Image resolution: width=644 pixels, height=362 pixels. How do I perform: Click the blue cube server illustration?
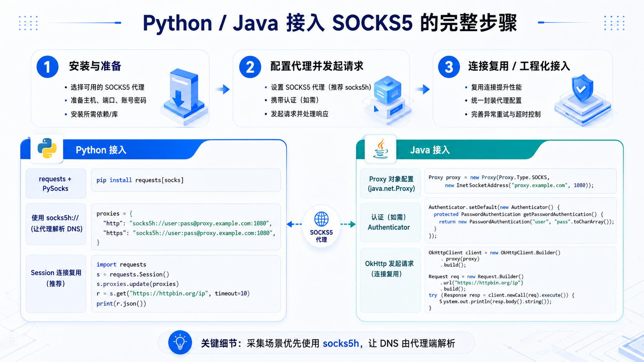[x=387, y=99]
